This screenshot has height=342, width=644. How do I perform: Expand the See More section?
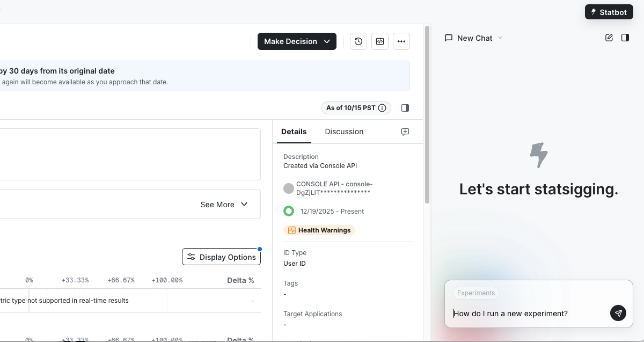coord(224,205)
